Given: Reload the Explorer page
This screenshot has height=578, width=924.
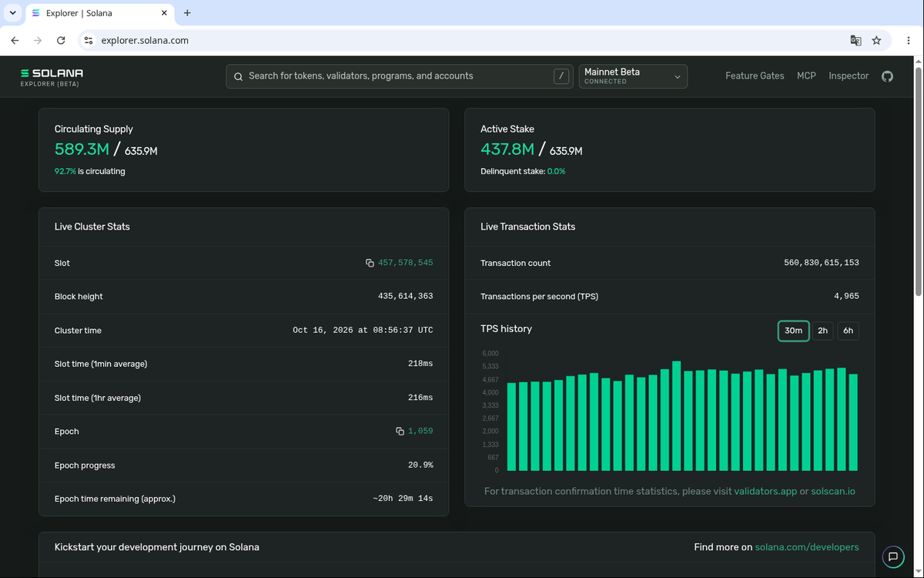Looking at the screenshot, I should pos(61,41).
